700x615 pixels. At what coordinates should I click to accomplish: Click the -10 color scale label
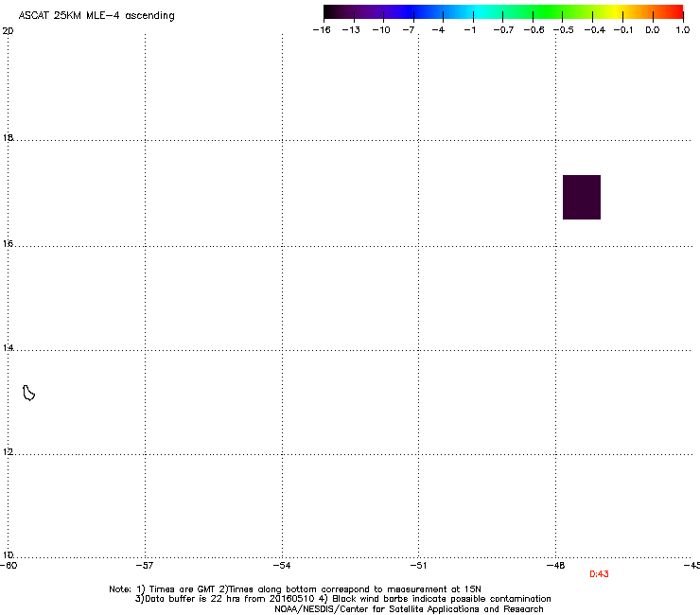click(381, 30)
